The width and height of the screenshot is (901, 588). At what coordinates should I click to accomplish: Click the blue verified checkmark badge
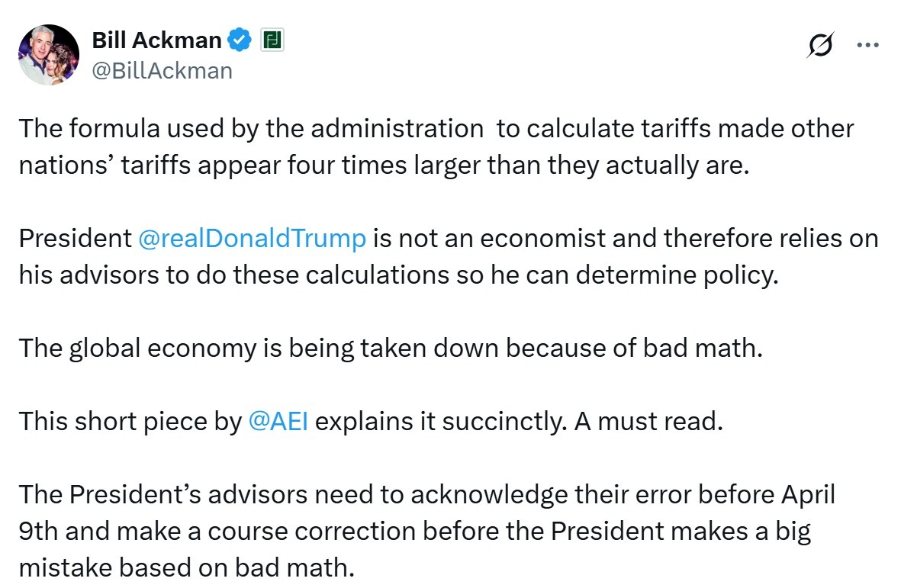[239, 40]
